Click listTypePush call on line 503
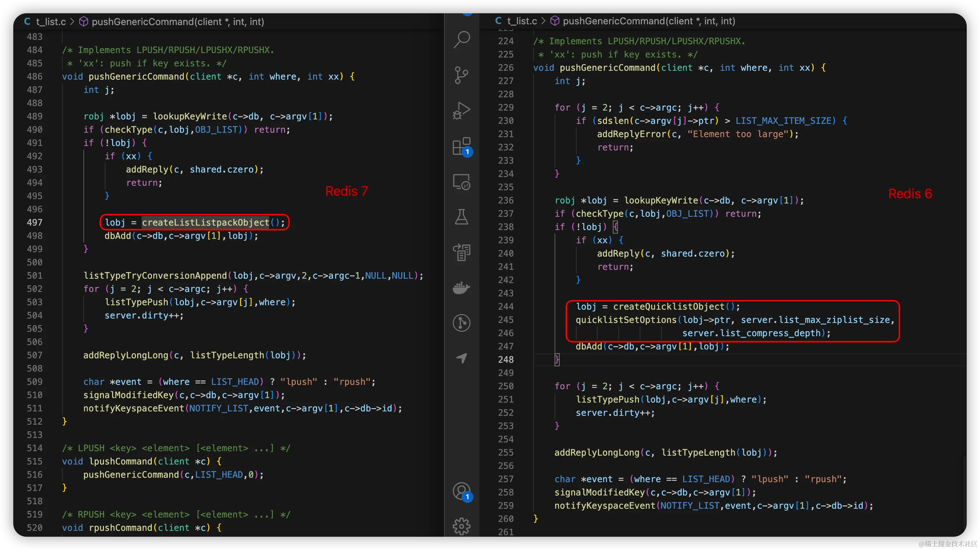Viewport: 980px width, 550px height. 136,302
